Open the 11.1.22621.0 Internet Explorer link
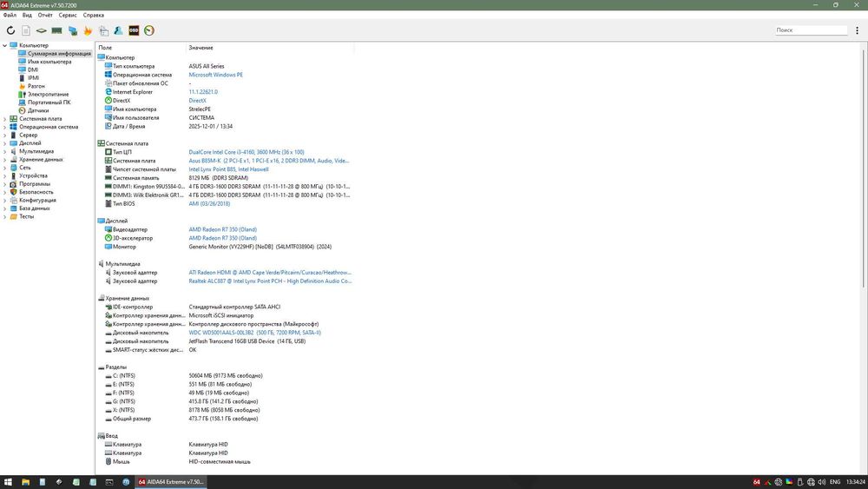The height and width of the screenshot is (489, 868). [203, 92]
